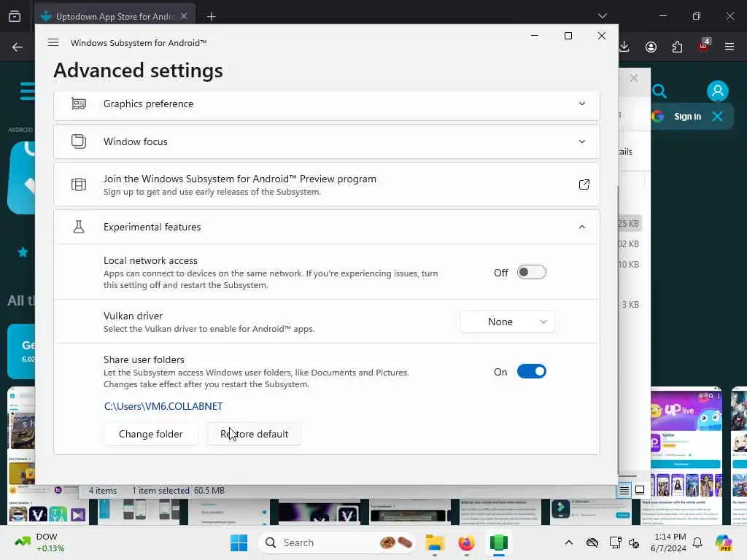This screenshot has width=747, height=560.
Task: Click the uBlock extension icon
Action: click(704, 46)
